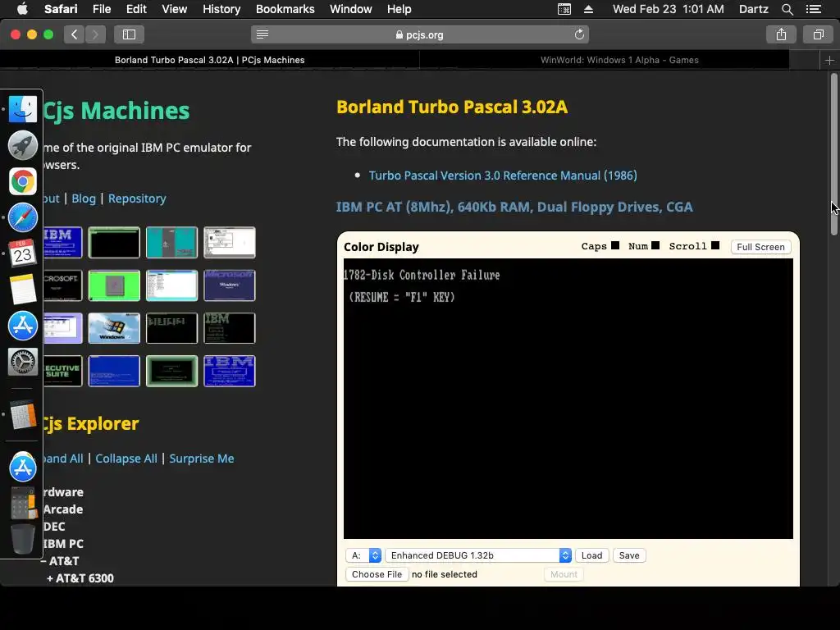Open Repository link
Screen dimensions: 840x630
[x=137, y=199]
